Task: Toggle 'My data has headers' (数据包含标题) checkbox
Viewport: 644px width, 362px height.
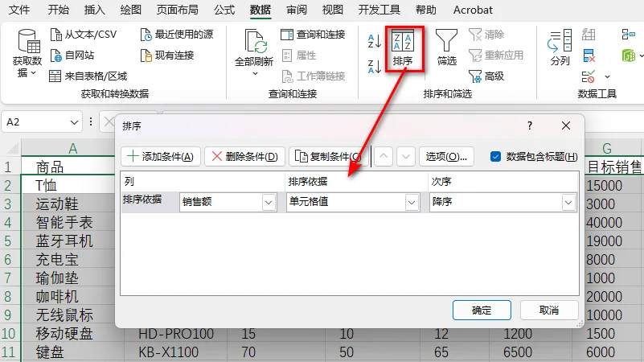Action: point(496,157)
